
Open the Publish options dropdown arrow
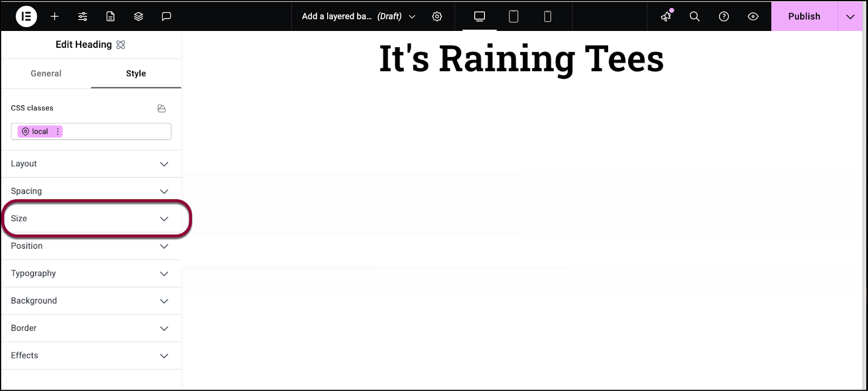[850, 16]
